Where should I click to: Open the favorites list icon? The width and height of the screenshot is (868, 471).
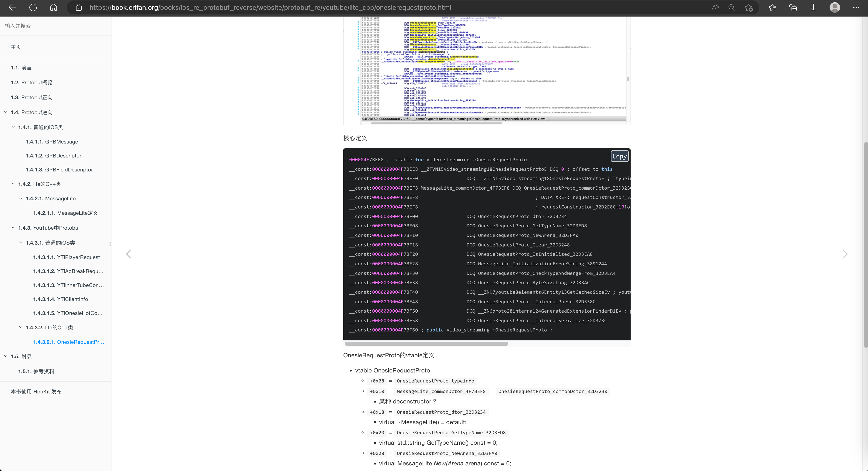(772, 7)
